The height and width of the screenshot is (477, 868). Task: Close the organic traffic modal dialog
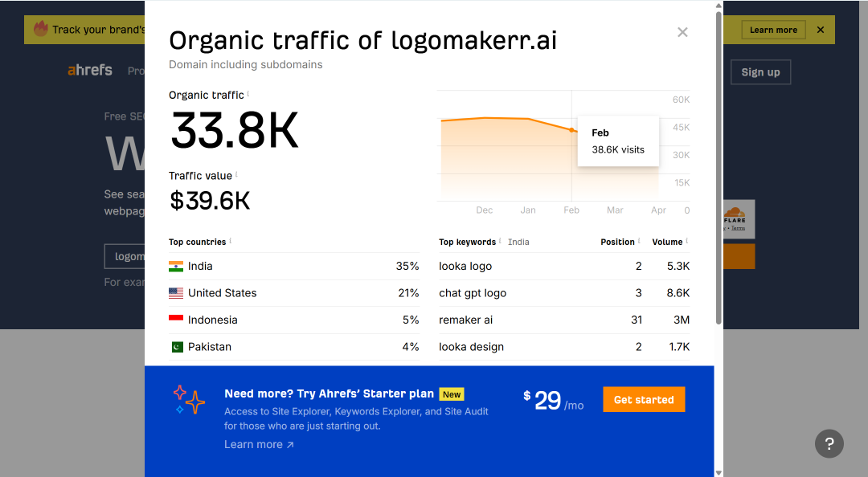pyautogui.click(x=682, y=32)
